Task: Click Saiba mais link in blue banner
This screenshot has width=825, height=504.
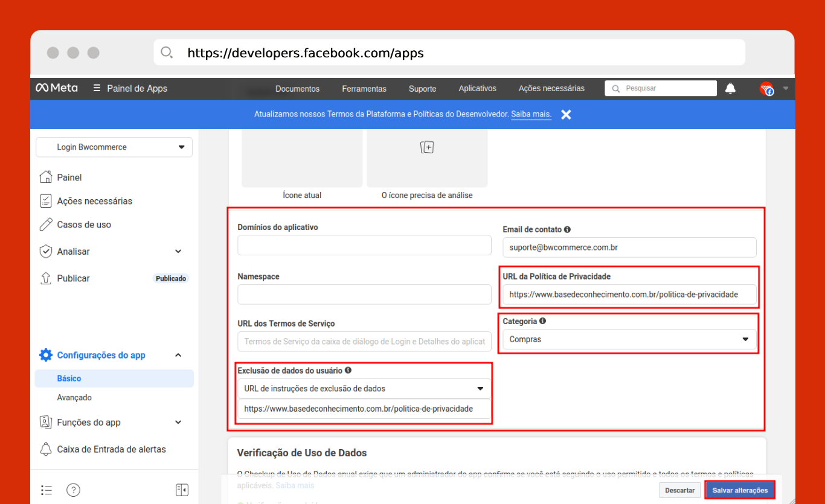Action: tap(531, 114)
